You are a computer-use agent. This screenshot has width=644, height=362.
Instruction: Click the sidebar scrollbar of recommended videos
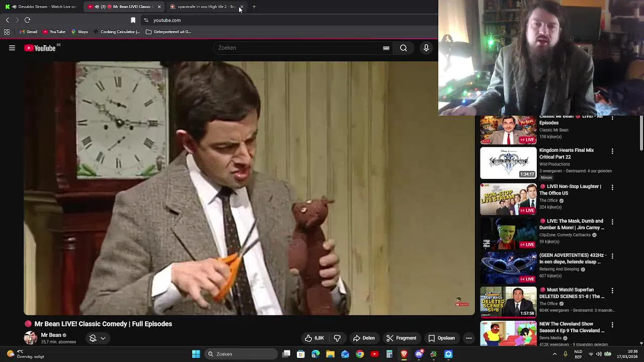click(x=641, y=133)
